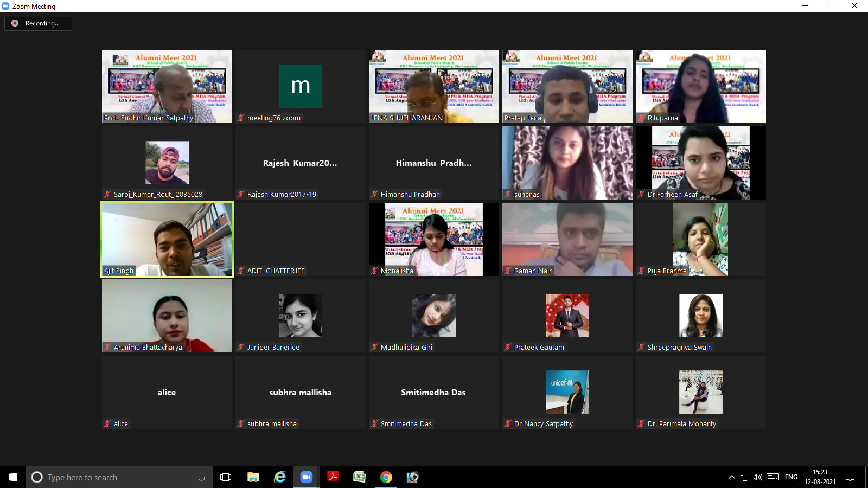Open the volume control in the system tray
The height and width of the screenshot is (488, 868).
click(x=758, y=477)
